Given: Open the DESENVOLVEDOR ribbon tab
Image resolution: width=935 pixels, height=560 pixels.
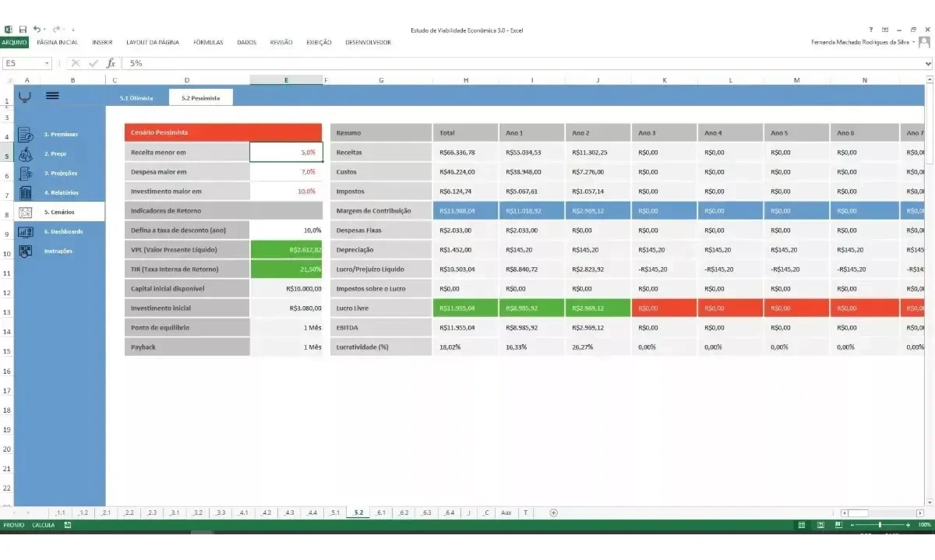Looking at the screenshot, I should [368, 42].
